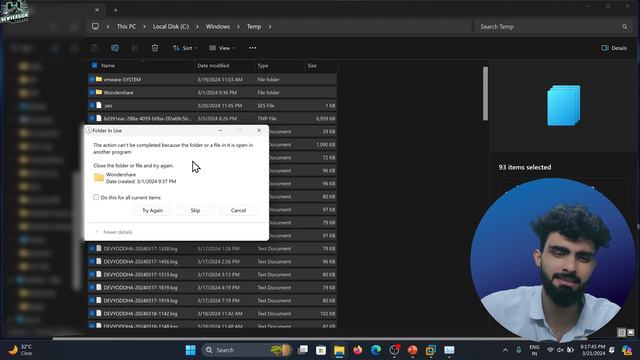Image resolution: width=640 pixels, height=360 pixels.
Task: Click the Search Temp input field
Action: 552,27
